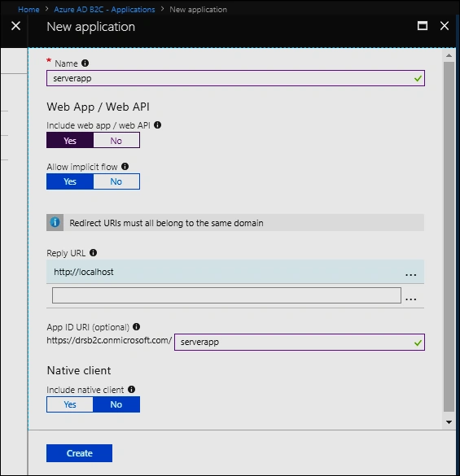The height and width of the screenshot is (476, 460).
Task: Click the scrollbar up arrow
Action: point(449,55)
